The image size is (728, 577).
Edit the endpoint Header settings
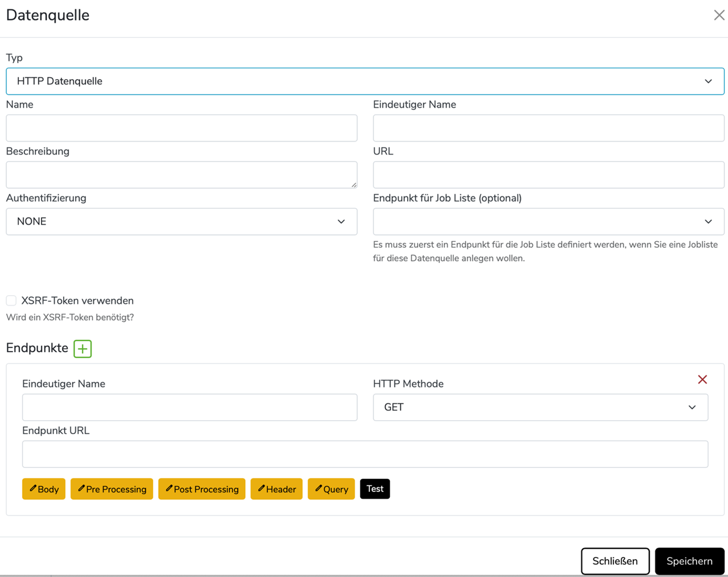click(276, 489)
